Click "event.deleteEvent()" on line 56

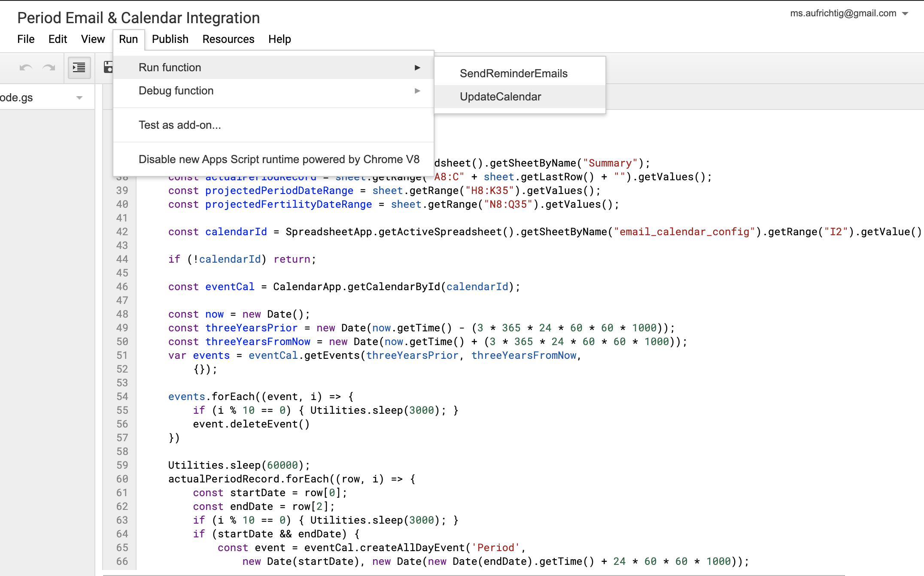(251, 424)
